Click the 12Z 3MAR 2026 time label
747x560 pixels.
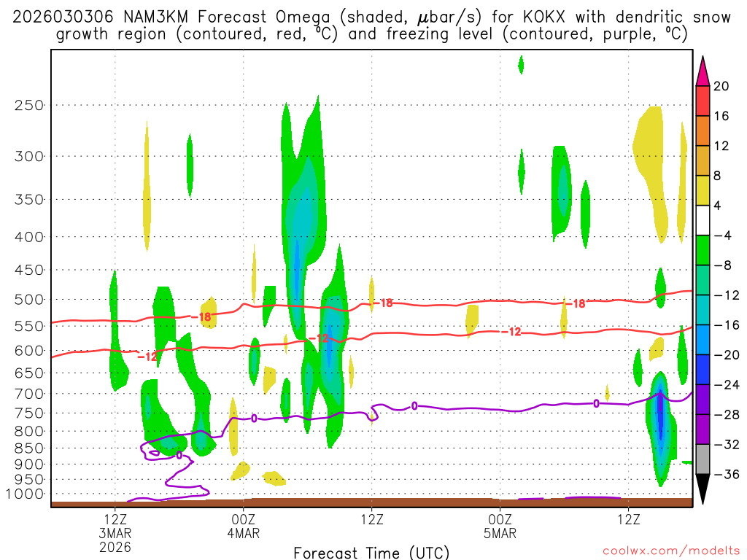pos(115,533)
